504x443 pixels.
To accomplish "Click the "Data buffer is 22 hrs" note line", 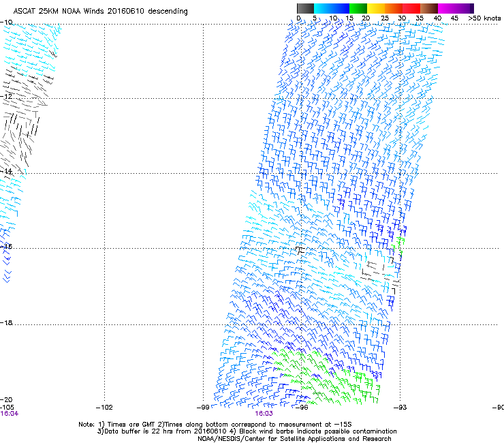I will coord(247,431).
